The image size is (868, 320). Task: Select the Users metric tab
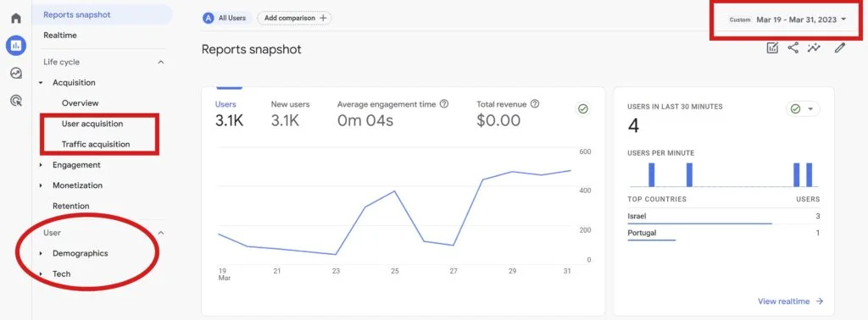point(229,113)
